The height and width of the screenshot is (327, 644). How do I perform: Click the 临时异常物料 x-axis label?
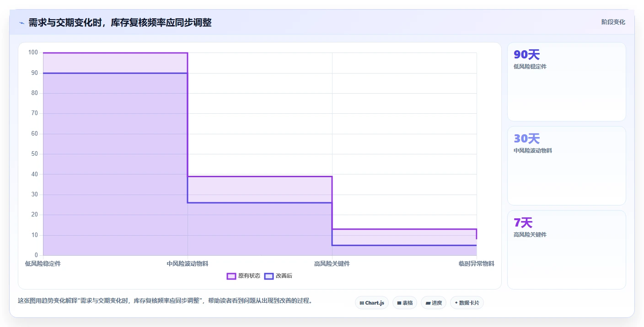pos(477,264)
